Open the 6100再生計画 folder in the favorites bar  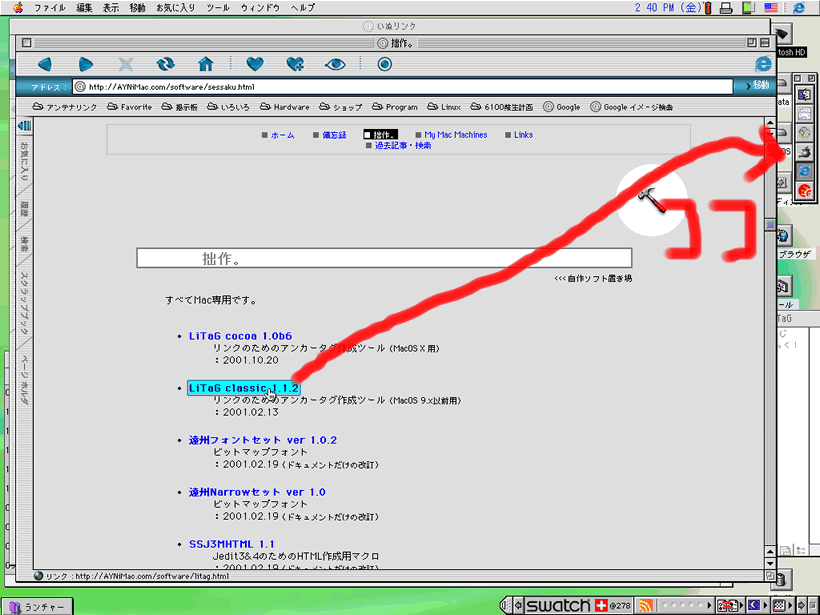(x=502, y=107)
